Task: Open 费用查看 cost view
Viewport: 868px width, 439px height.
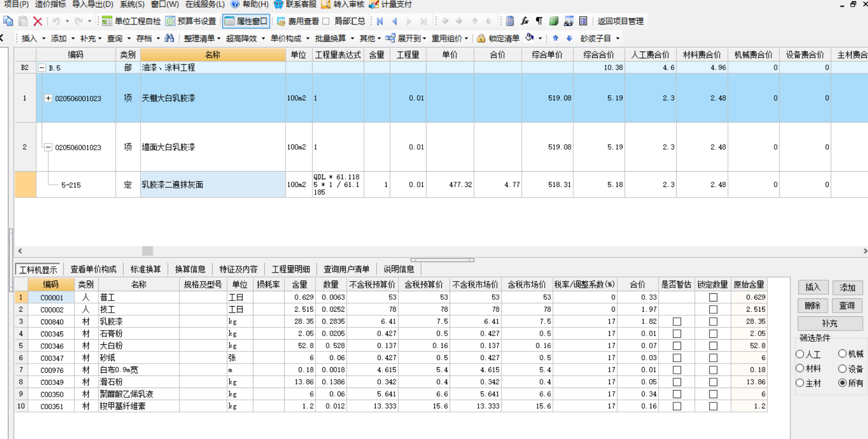Action: pyautogui.click(x=297, y=21)
